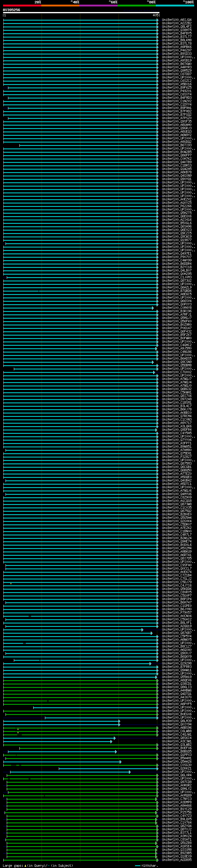Select the UniRef100_A4RYR3 label
This screenshot has width=197, height=868.
coord(177,67)
